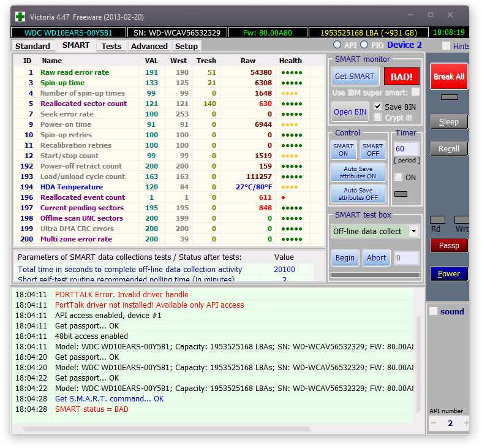The width and height of the screenshot is (482, 448).
Task: Click the SMART OFF button
Action: [372, 150]
